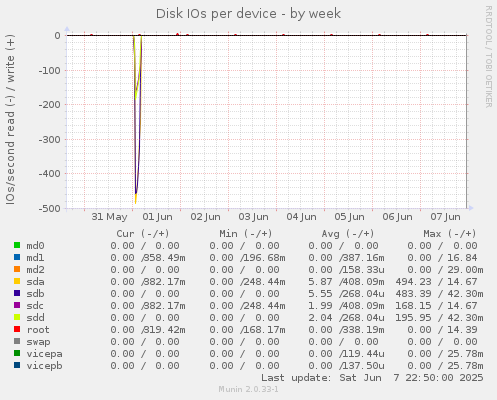Click the sda max value 494.23 / 14.67
The image size is (497, 400).
[x=437, y=282]
